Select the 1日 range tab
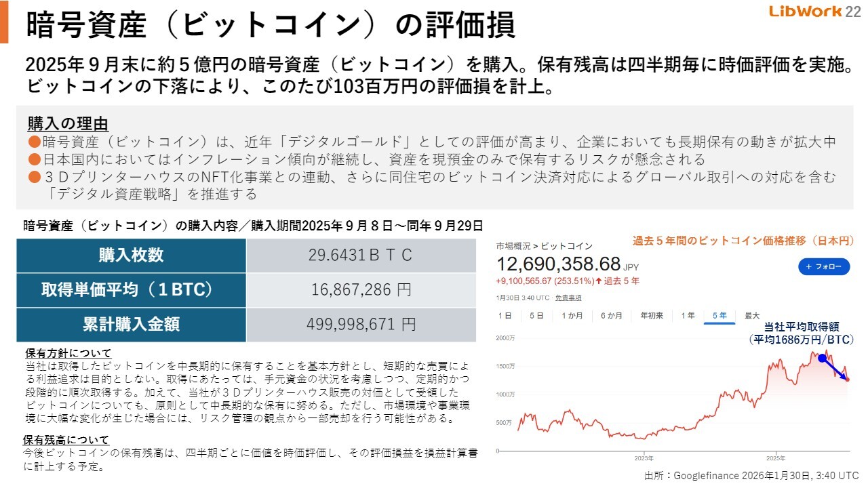The height and width of the screenshot is (488, 868). [505, 316]
